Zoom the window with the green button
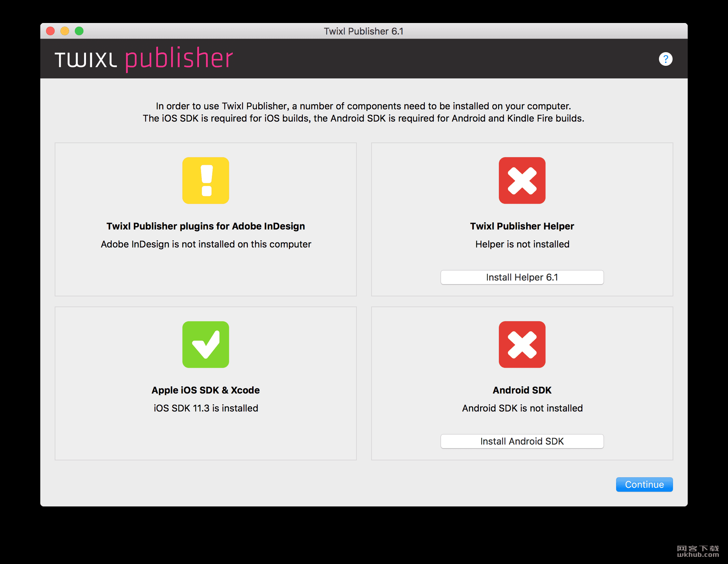The width and height of the screenshot is (728, 564). (x=79, y=31)
